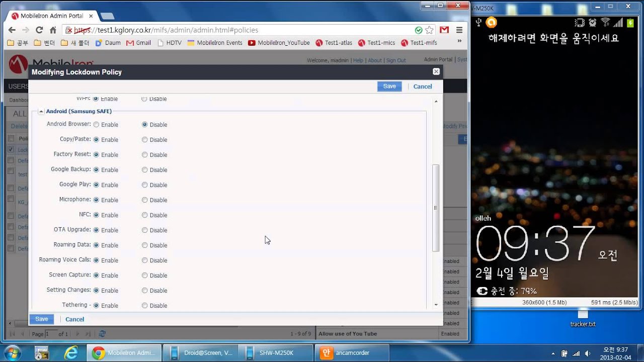Click bottom Cancel link in dialog
This screenshot has width=644, height=362.
tap(74, 319)
